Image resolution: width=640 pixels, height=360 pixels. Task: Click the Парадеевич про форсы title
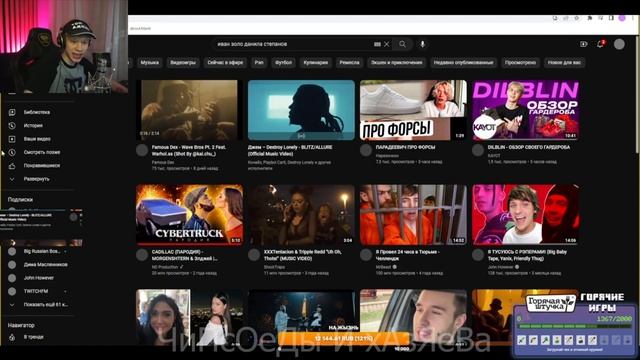pos(405,147)
